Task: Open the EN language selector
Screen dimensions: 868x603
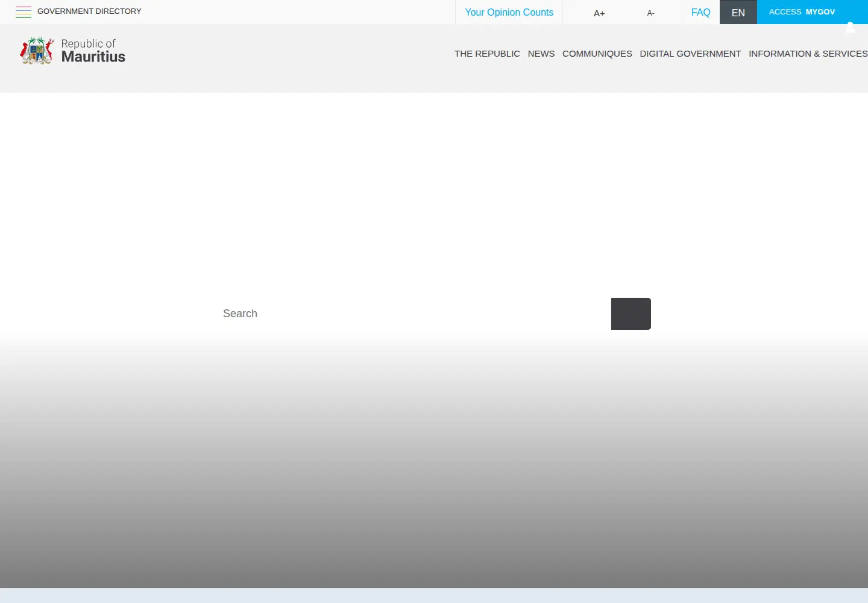Action: pos(738,12)
